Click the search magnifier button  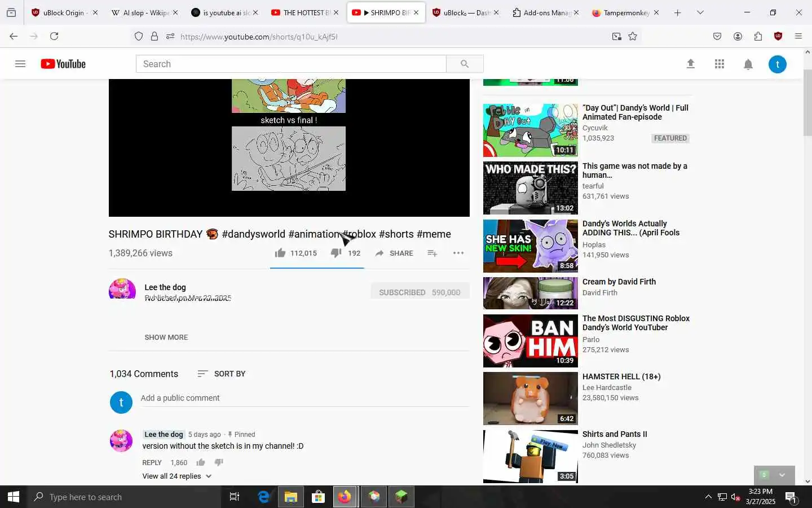click(x=465, y=64)
